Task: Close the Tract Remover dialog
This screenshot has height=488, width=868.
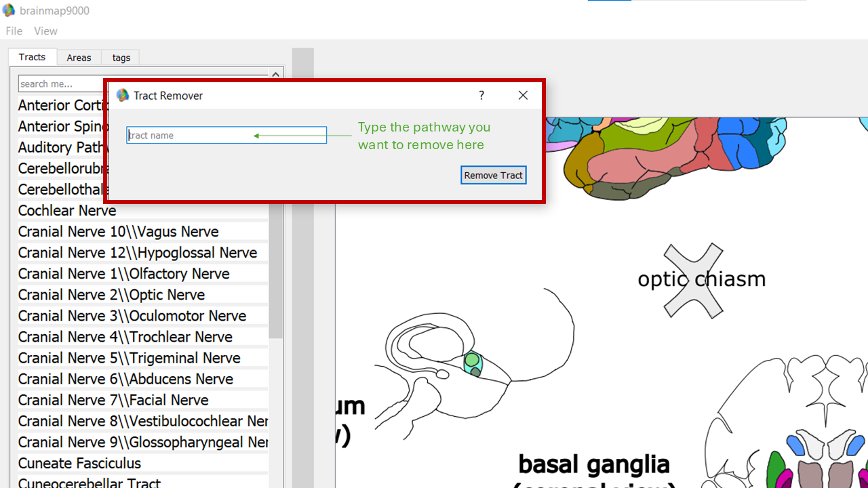Action: pyautogui.click(x=523, y=96)
